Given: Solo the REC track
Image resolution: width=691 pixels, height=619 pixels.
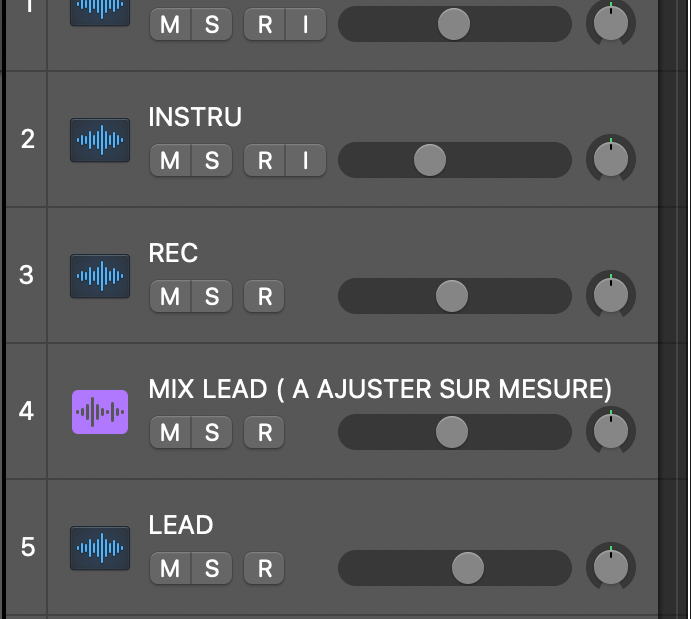Looking at the screenshot, I should click(212, 296).
